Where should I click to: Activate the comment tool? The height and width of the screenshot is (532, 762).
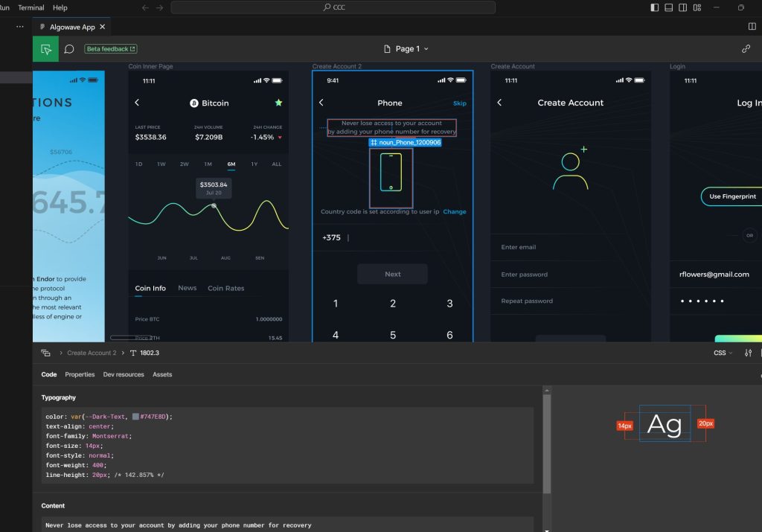click(x=69, y=49)
